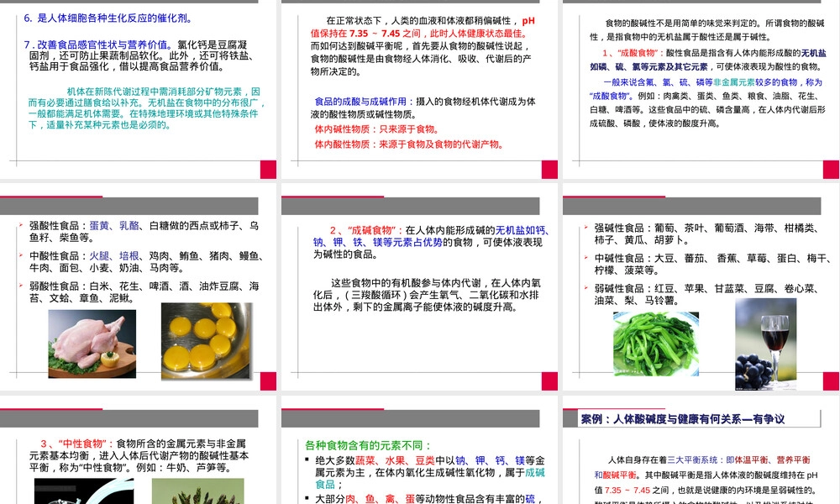Click the red wine glass and grapes photo
Viewport: 840px width, 504px height.
coord(765,344)
